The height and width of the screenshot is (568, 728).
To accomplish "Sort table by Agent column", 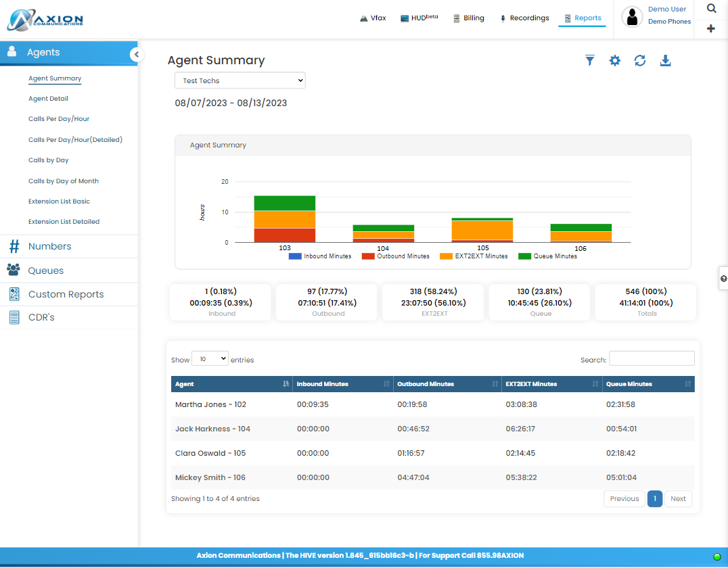I will tap(231, 384).
